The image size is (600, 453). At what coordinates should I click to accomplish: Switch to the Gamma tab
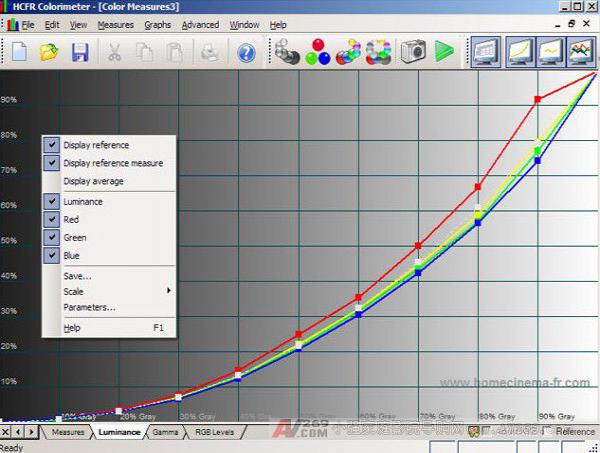pos(163,432)
